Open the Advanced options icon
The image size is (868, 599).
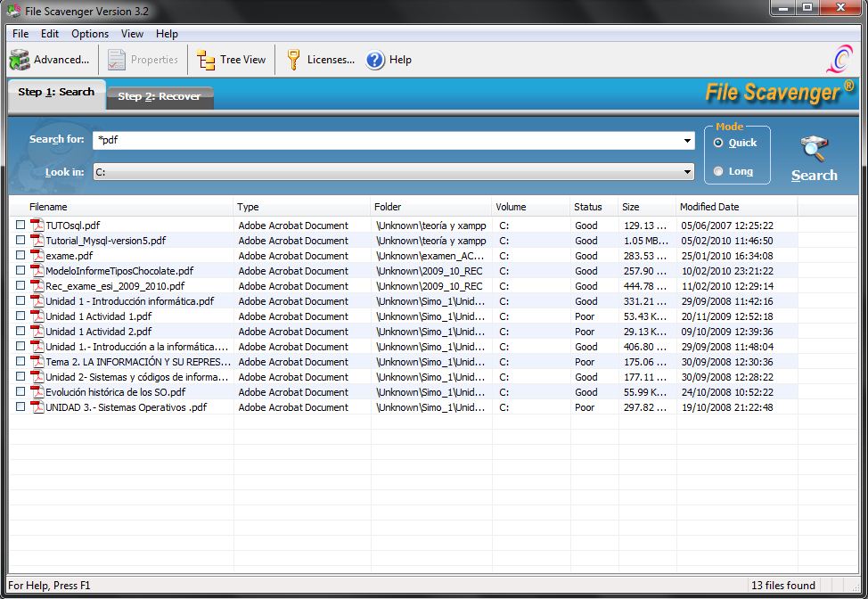[20, 60]
